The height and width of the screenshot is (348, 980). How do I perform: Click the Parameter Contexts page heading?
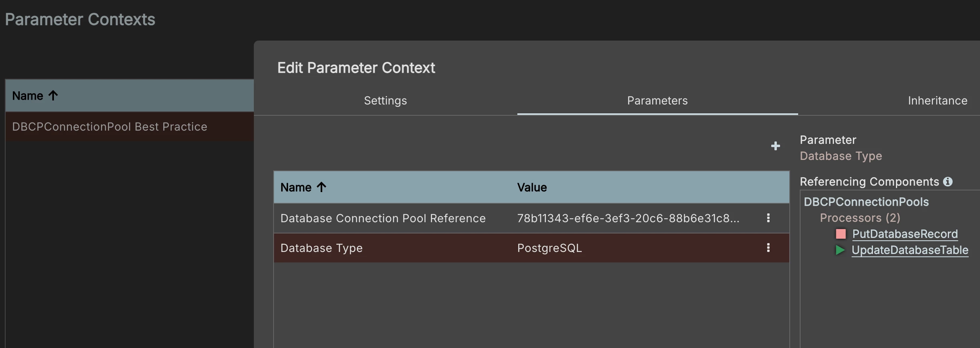point(80,19)
